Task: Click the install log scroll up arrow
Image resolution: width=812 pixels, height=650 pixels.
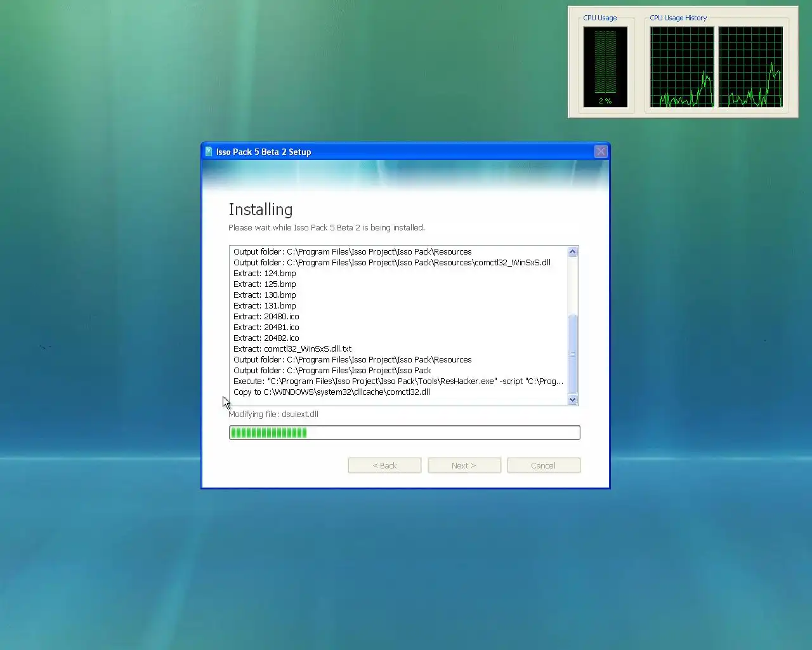Action: click(x=573, y=251)
